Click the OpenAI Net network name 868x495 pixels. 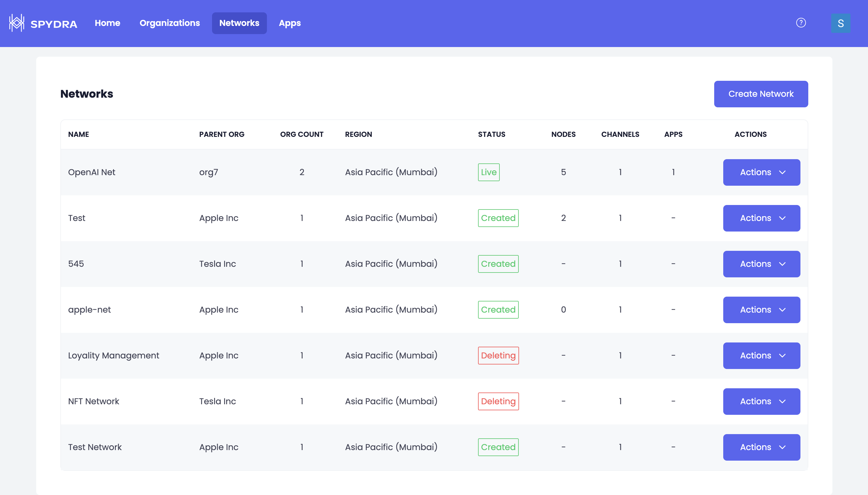tap(91, 172)
